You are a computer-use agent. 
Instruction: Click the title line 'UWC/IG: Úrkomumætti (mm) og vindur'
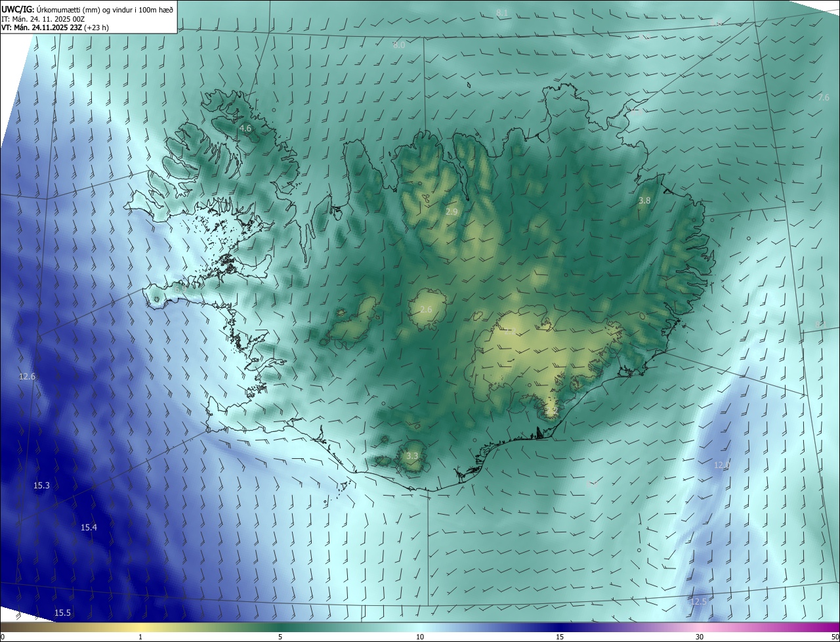point(87,9)
